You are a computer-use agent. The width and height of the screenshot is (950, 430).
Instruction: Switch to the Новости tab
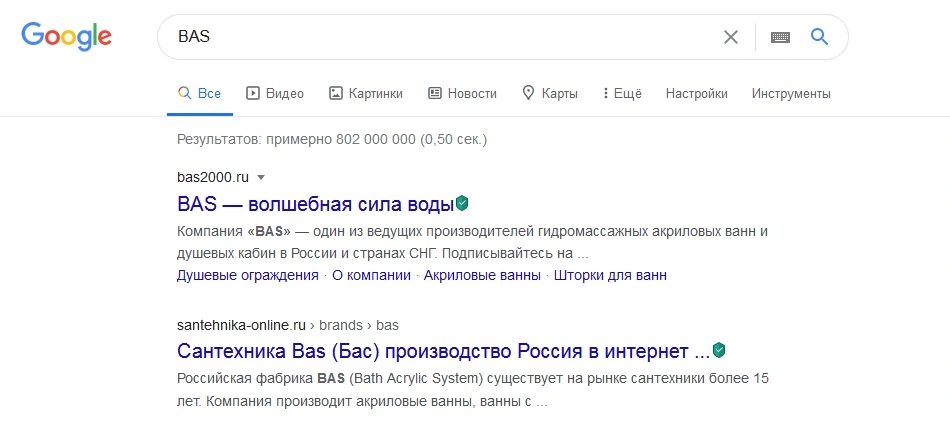[462, 93]
